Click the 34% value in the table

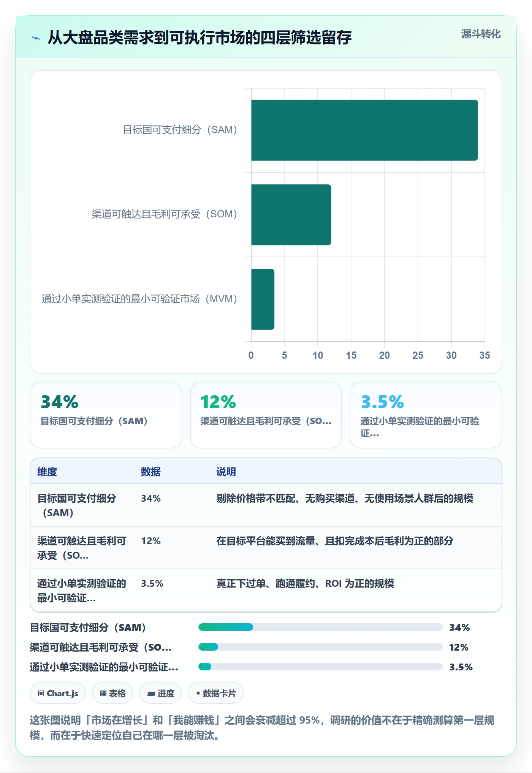[151, 498]
